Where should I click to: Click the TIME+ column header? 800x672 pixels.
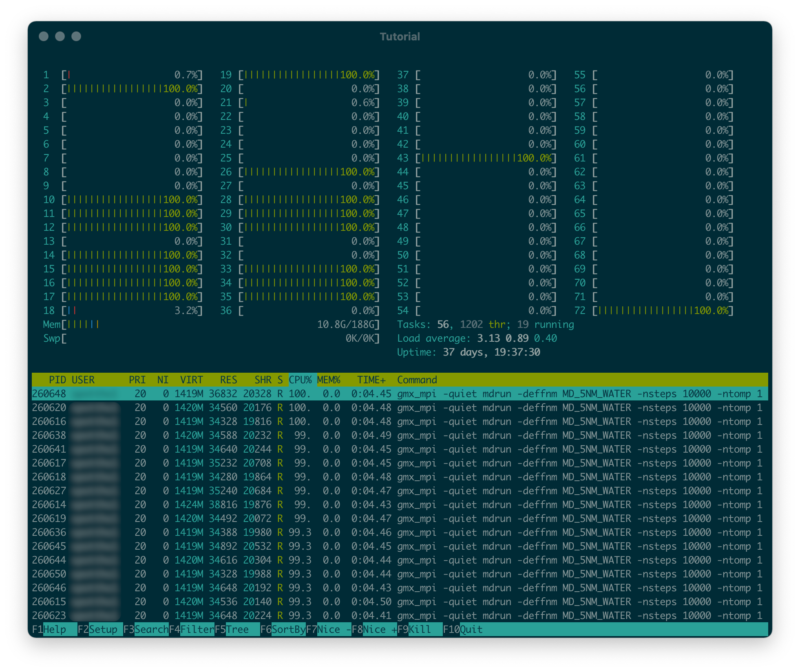[x=371, y=380]
